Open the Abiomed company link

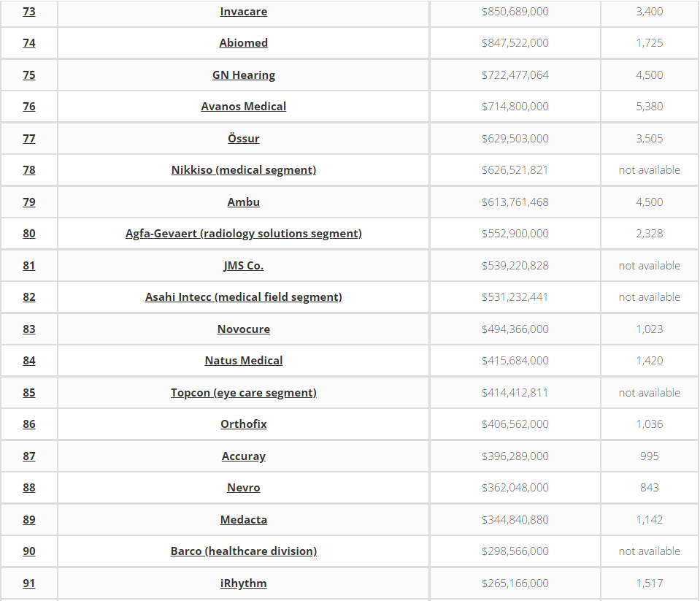pos(243,43)
